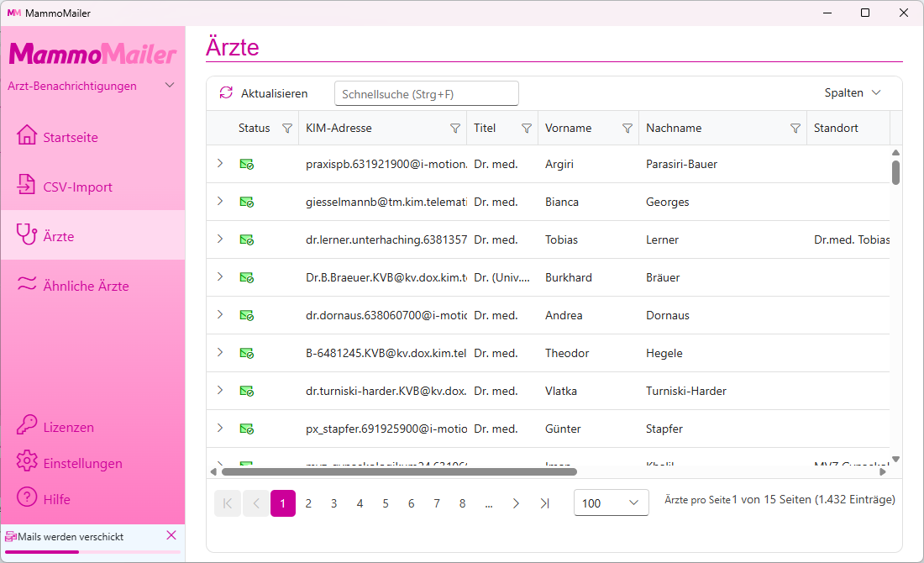Open the Hilfe question mark icon
Screen dimensions: 924x563
tap(27, 497)
